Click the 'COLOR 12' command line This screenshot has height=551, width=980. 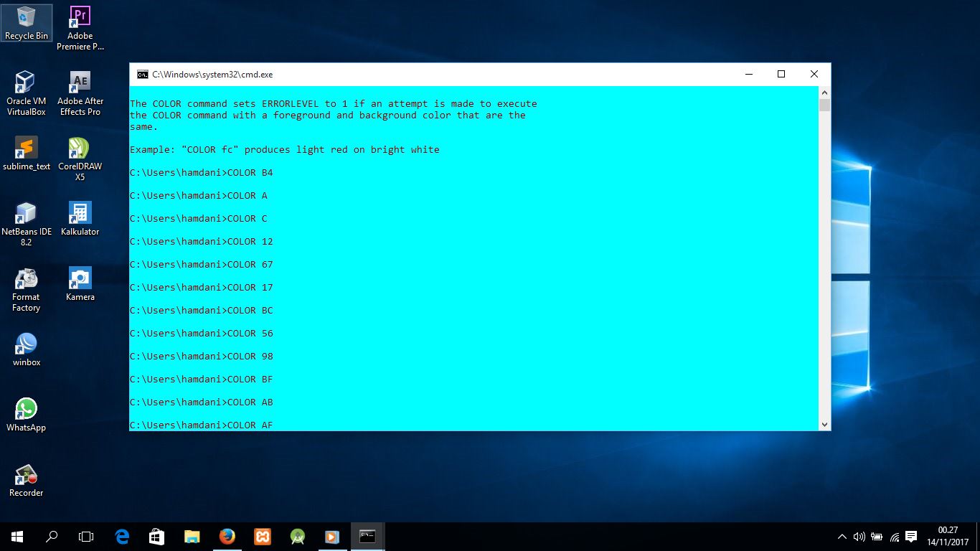tap(202, 242)
